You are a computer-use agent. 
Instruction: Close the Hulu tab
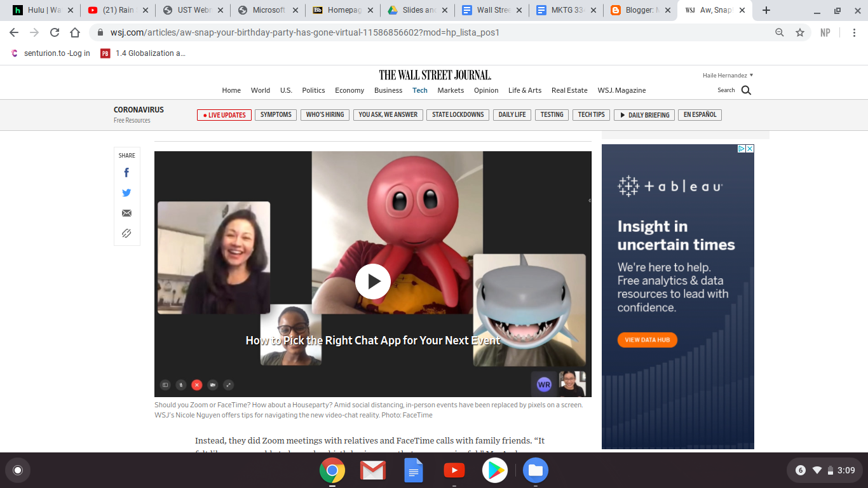click(71, 10)
